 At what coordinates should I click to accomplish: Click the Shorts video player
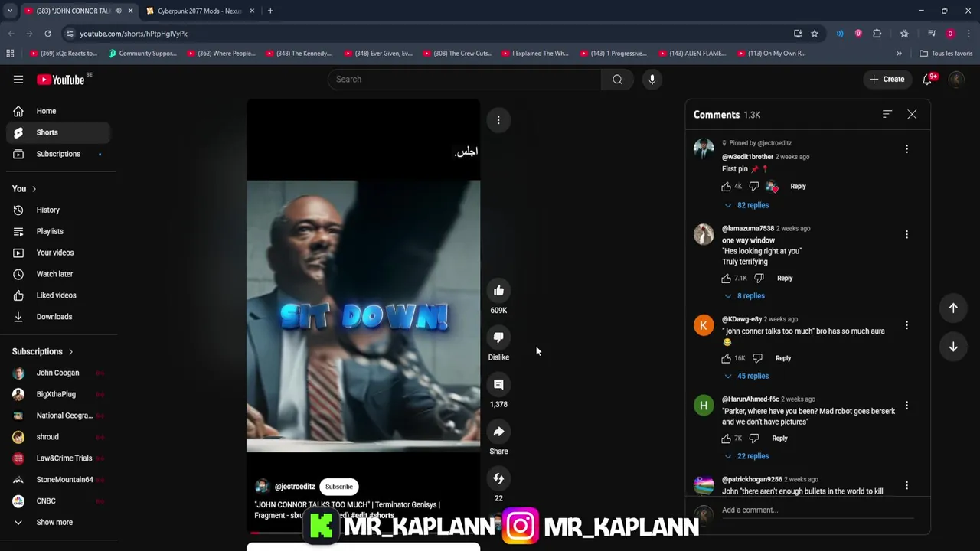point(363,315)
